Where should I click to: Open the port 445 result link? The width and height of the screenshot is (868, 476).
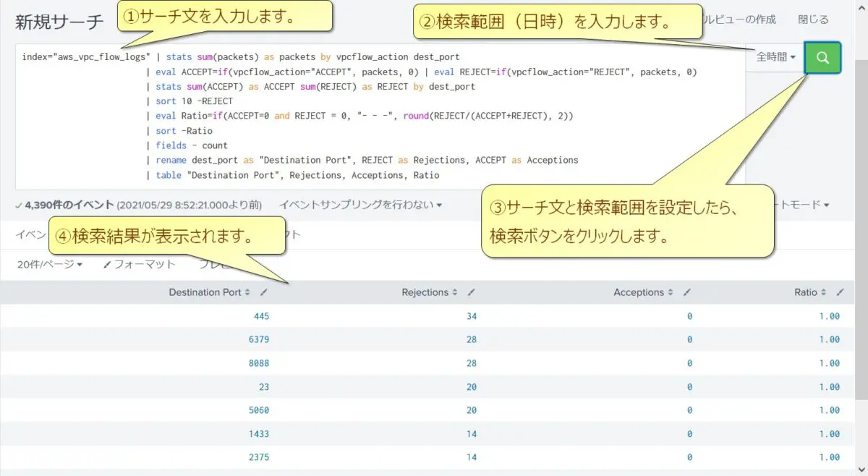pyautogui.click(x=261, y=316)
